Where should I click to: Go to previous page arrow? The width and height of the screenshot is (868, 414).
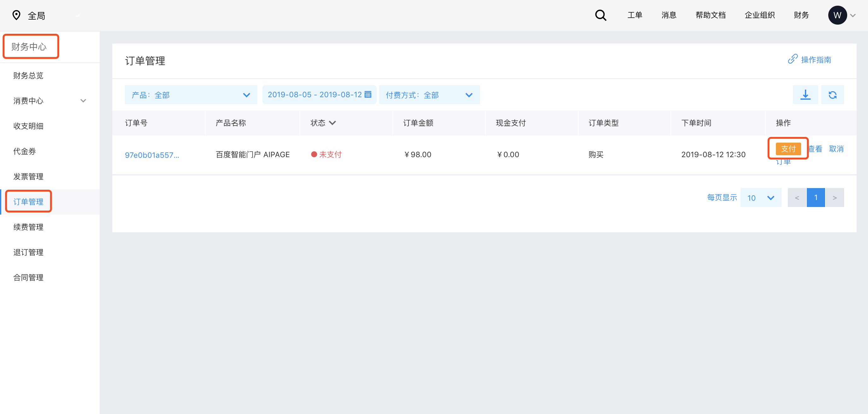click(x=797, y=198)
